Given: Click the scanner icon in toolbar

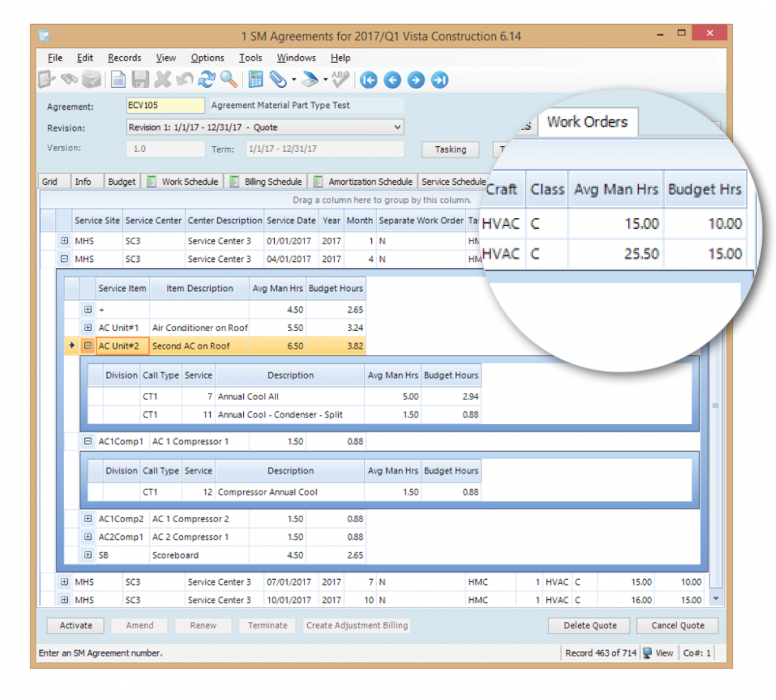Looking at the screenshot, I should coord(310,80).
